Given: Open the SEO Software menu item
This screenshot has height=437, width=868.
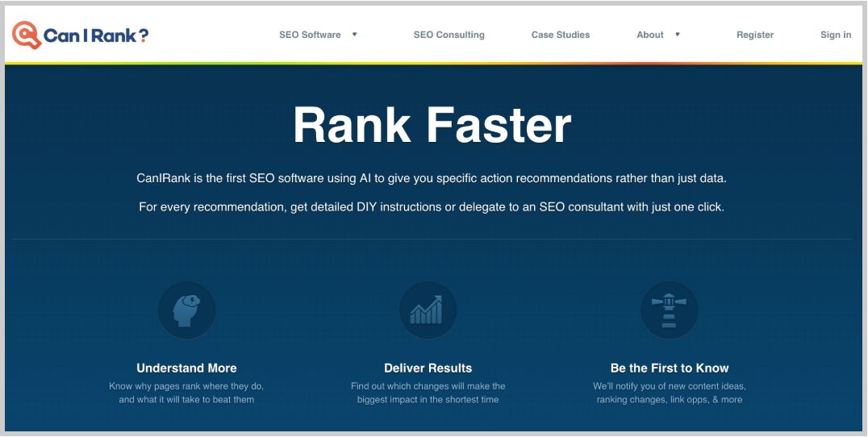Looking at the screenshot, I should coord(310,35).
